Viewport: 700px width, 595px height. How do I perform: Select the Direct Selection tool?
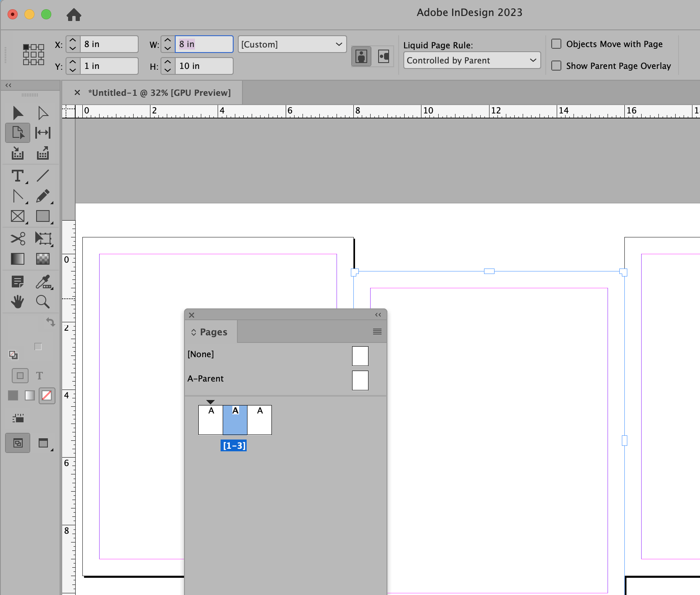point(42,112)
